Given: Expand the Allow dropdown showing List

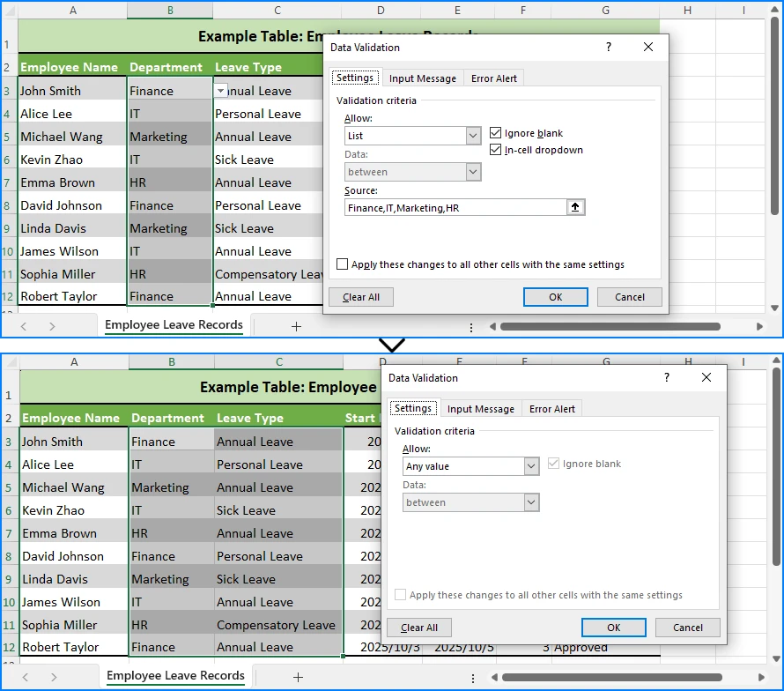Looking at the screenshot, I should click(473, 136).
